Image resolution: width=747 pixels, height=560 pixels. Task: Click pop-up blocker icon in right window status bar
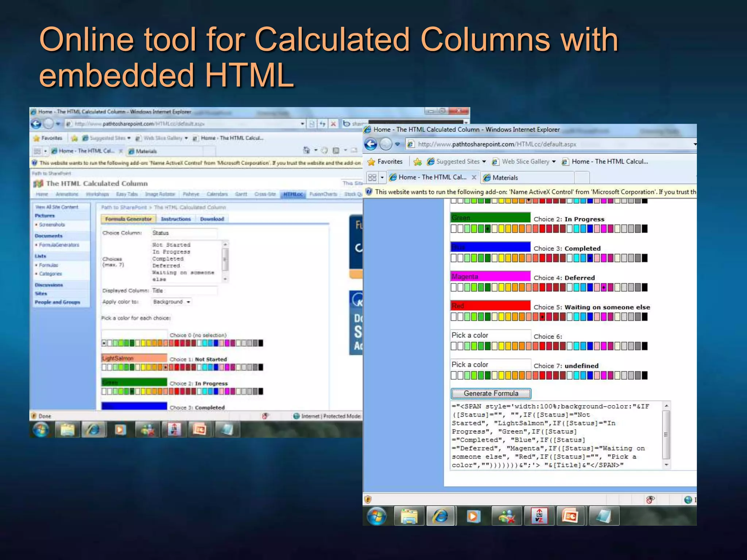[x=650, y=499]
